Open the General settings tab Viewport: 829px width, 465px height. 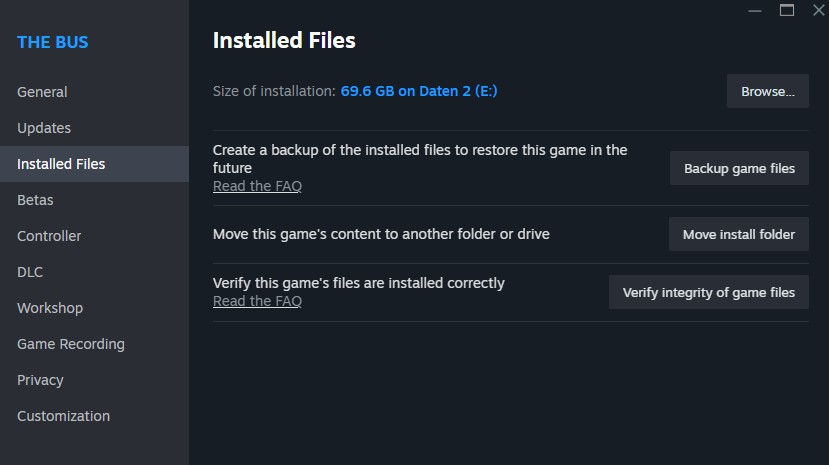pyautogui.click(x=42, y=92)
